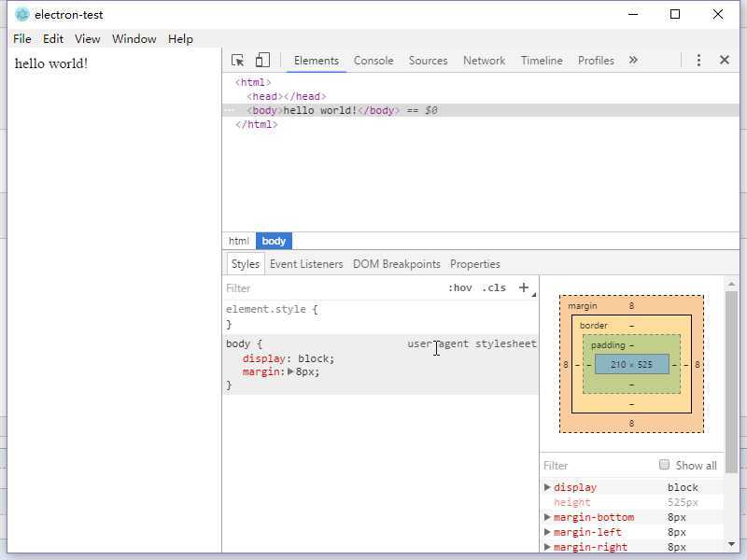Select the Event Listeners subtab
747x560 pixels.
tap(306, 264)
